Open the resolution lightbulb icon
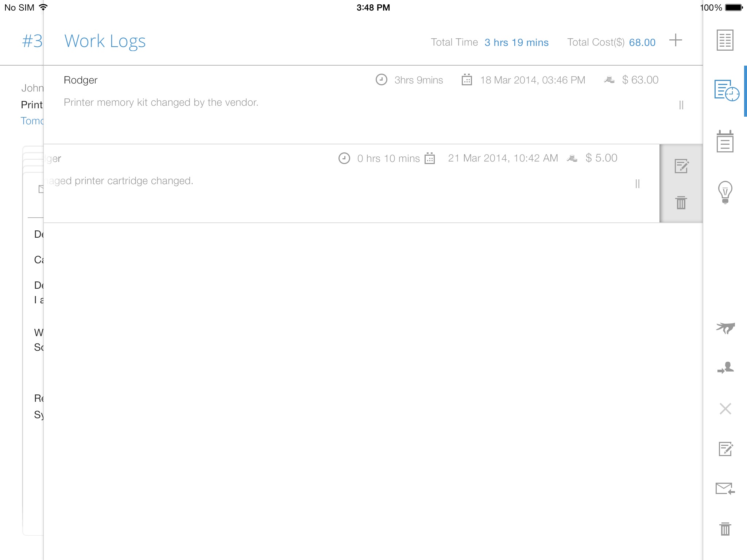 pos(725,192)
